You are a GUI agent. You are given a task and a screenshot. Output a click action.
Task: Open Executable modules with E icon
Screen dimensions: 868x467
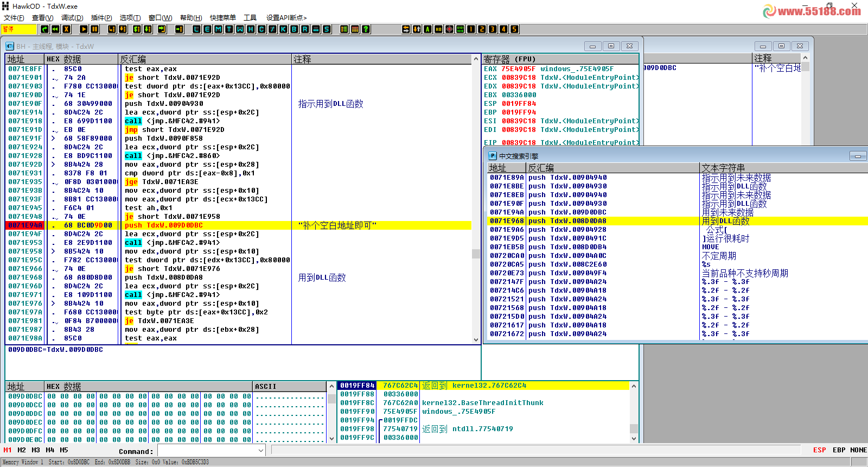[x=207, y=29]
